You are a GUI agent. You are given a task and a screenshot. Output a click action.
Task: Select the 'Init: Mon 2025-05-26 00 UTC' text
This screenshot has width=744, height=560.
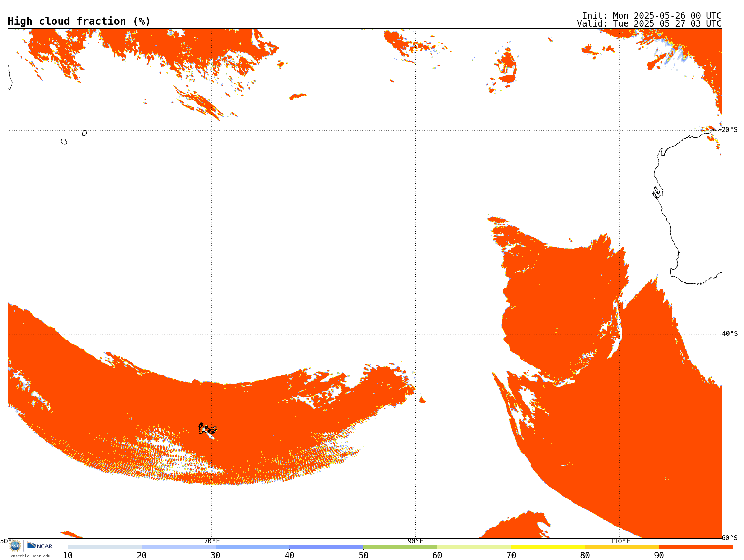651,16
